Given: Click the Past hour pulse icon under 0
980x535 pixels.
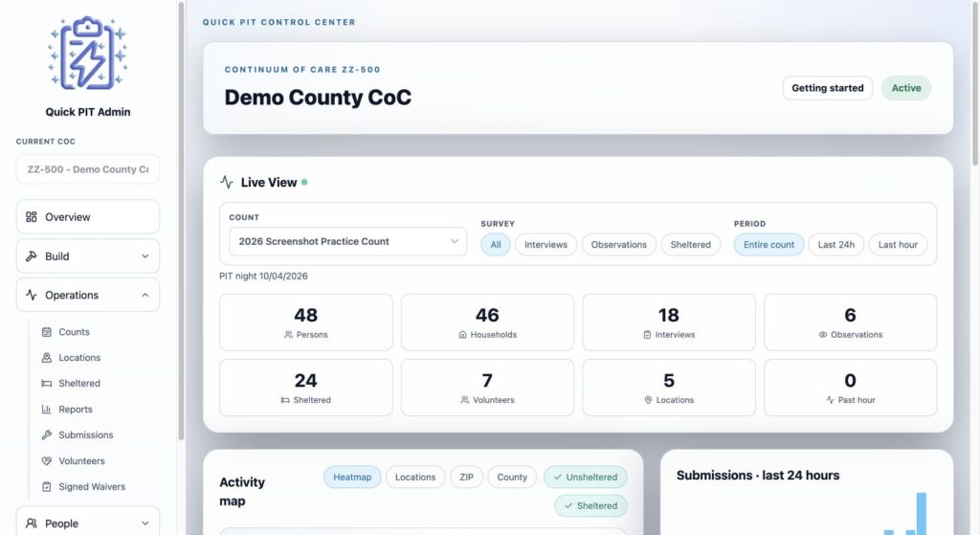Looking at the screenshot, I should click(x=830, y=400).
